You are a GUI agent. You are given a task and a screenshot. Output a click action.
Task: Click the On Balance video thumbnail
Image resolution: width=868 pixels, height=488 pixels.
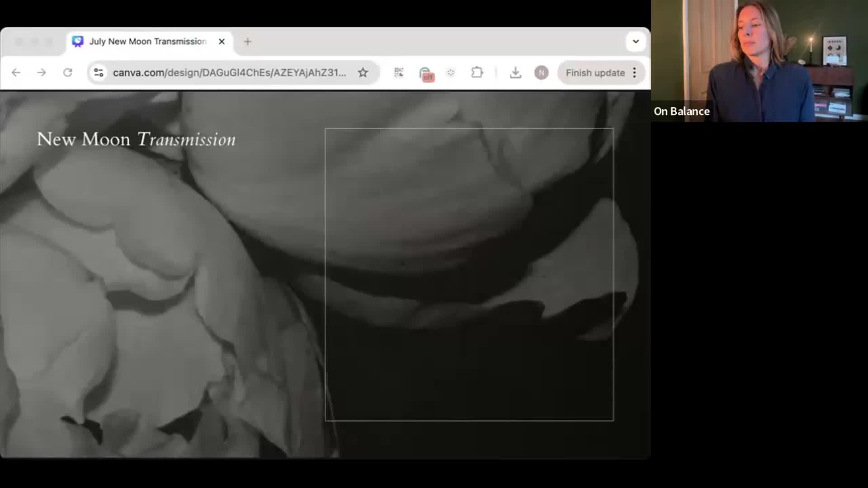(759, 61)
